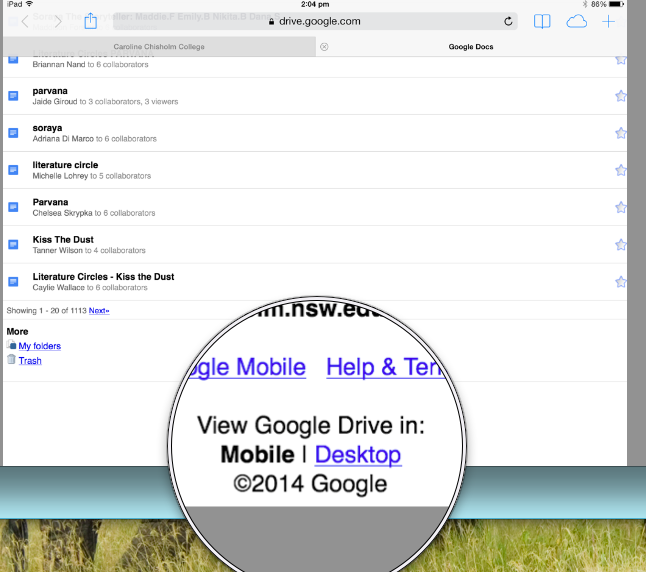Go to the Next page of results
646x572 pixels.
coord(99,311)
